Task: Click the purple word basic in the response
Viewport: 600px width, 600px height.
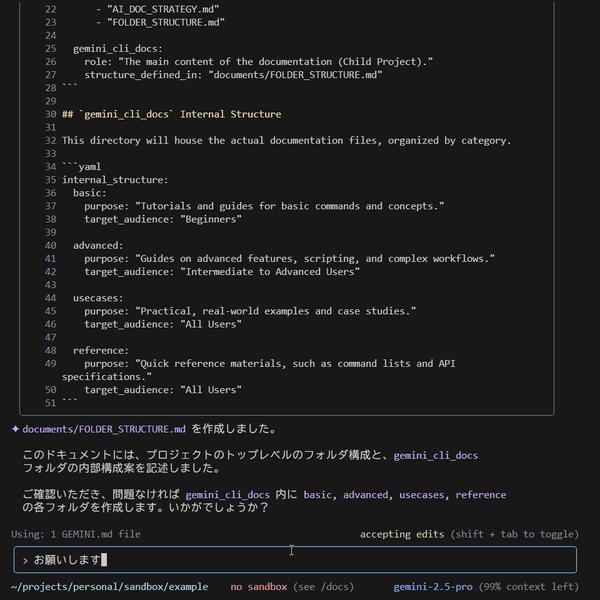Action: pos(317,495)
